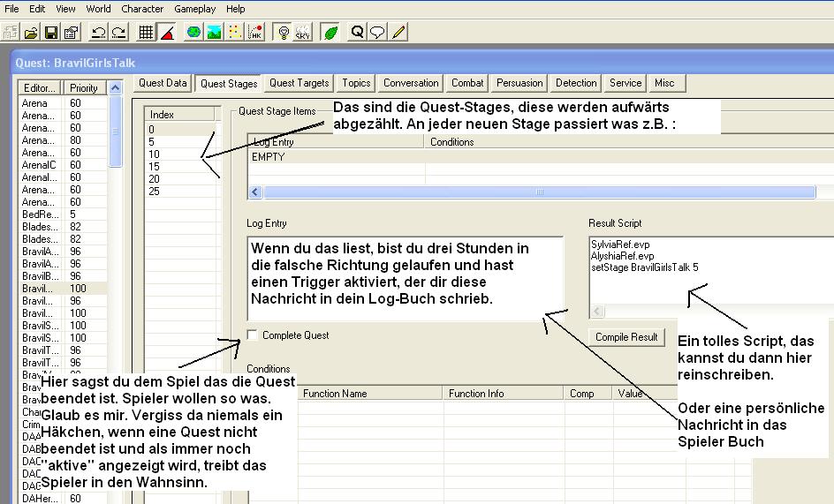Image resolution: width=834 pixels, height=504 pixels.
Task: Select quest stage index 15
Action: (180, 167)
